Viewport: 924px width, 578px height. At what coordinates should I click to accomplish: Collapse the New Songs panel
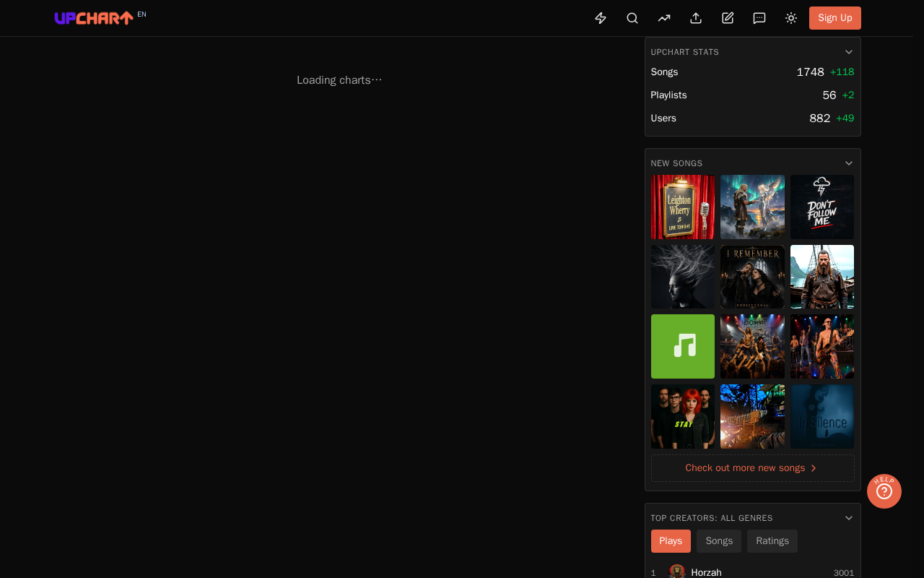849,163
